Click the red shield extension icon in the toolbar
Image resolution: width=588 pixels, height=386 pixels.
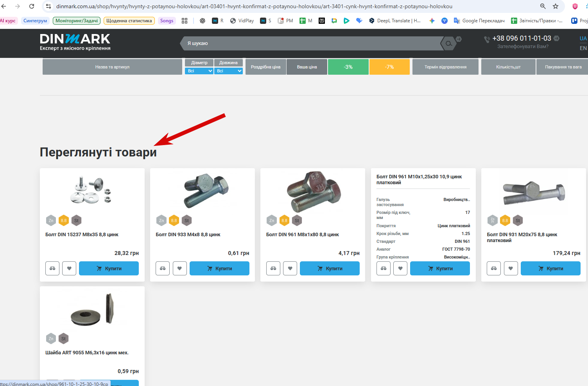coord(575,6)
